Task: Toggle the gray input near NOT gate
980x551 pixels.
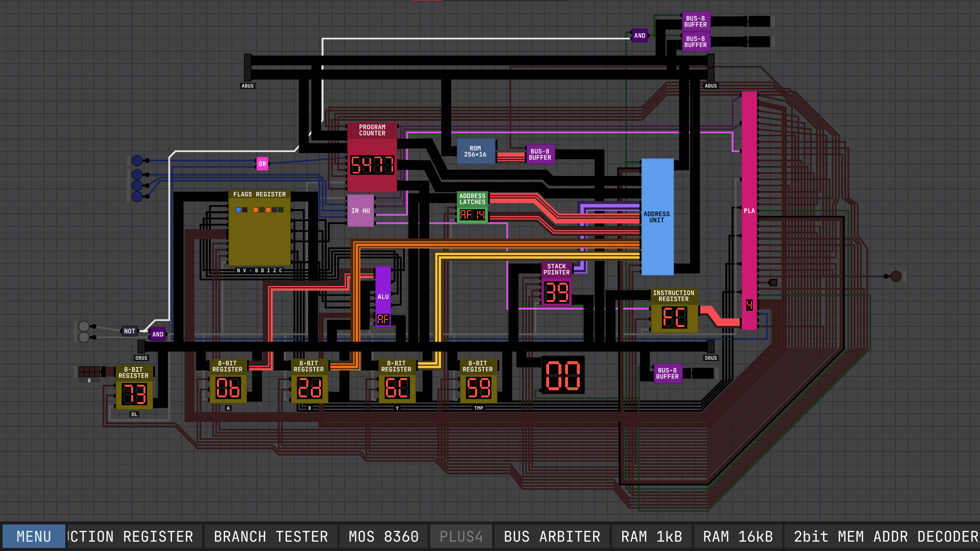Action: click(x=84, y=327)
